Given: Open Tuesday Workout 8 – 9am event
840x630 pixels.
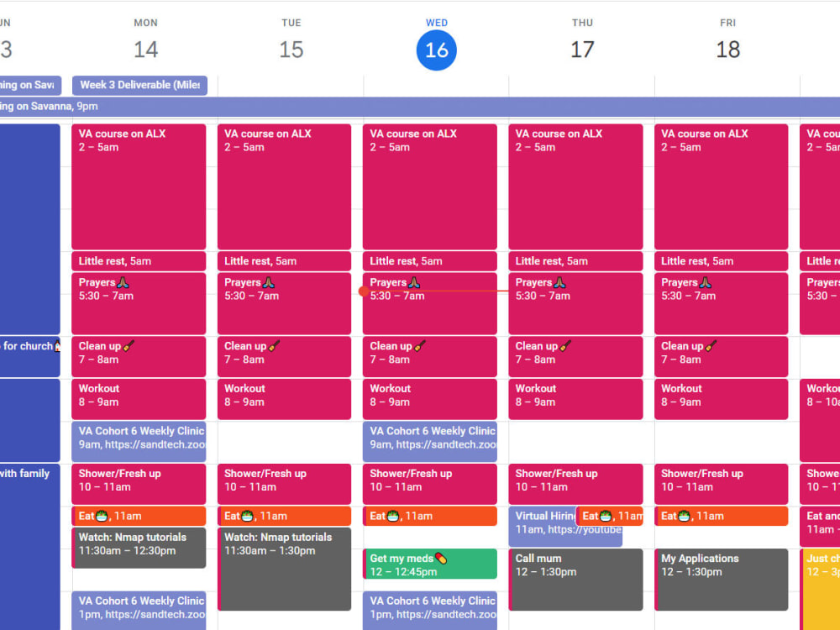Looking at the screenshot, I should tap(285, 399).
